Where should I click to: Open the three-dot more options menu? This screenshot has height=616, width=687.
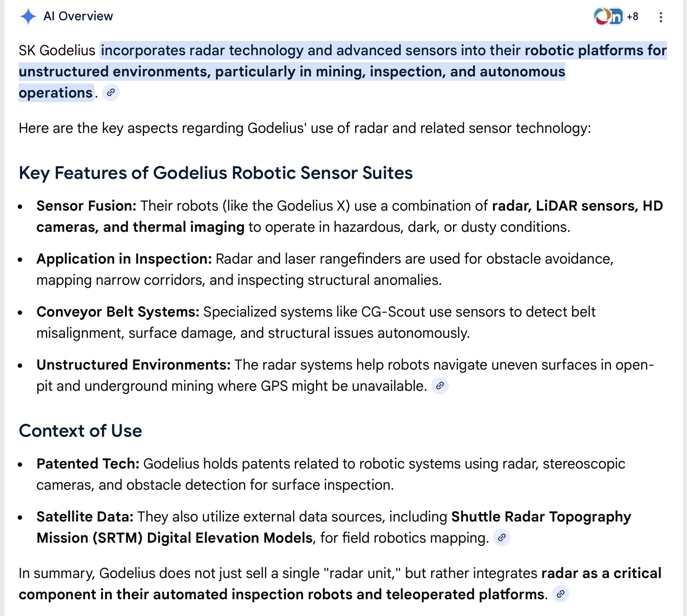coord(660,17)
